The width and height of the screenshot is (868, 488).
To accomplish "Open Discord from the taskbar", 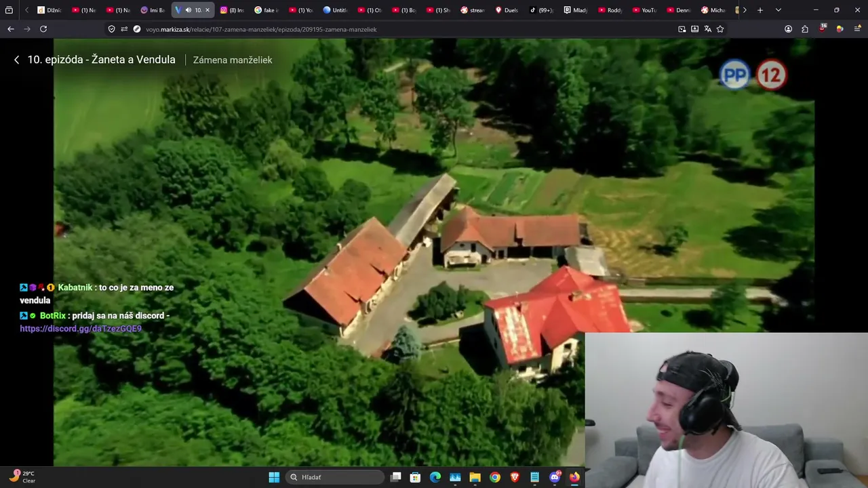I will pos(555,477).
